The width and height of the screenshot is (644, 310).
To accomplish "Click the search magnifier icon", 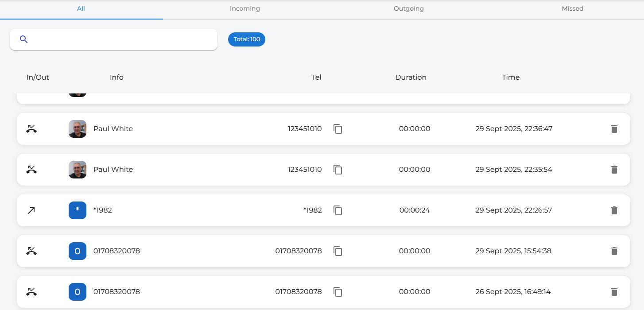I will click(x=24, y=39).
